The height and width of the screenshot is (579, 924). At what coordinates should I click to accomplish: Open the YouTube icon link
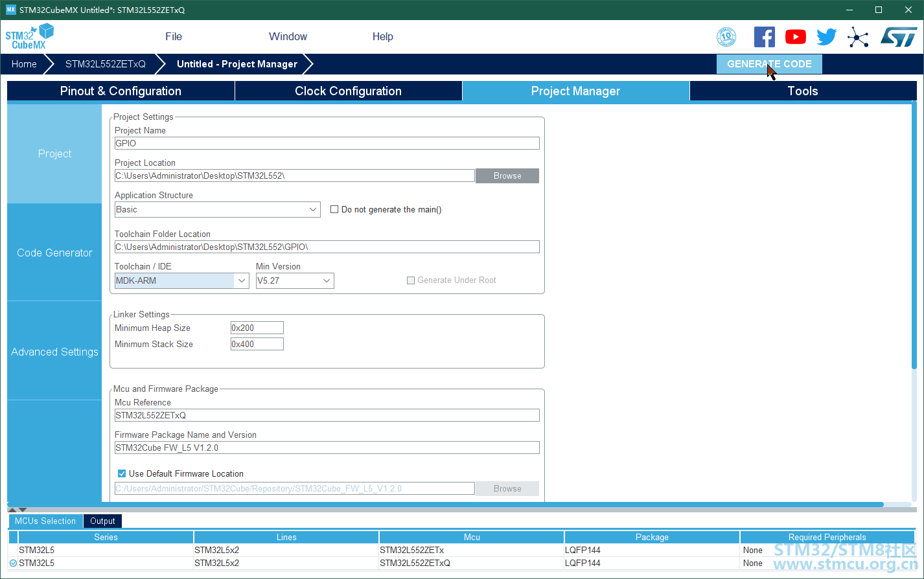796,37
